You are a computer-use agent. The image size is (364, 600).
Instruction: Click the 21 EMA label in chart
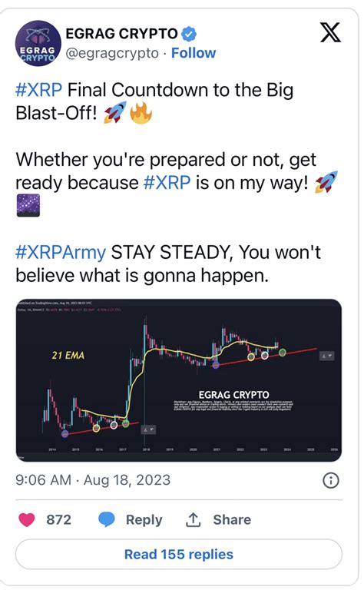click(68, 356)
